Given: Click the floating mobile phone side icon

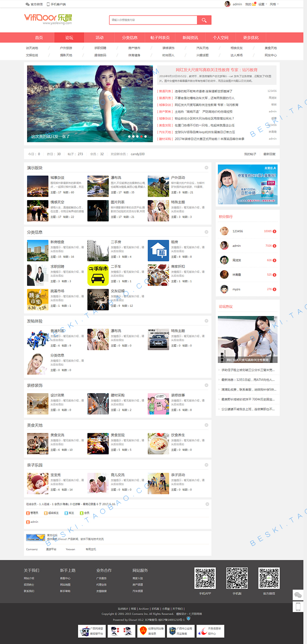Looking at the screenshot, I should coord(298,606).
